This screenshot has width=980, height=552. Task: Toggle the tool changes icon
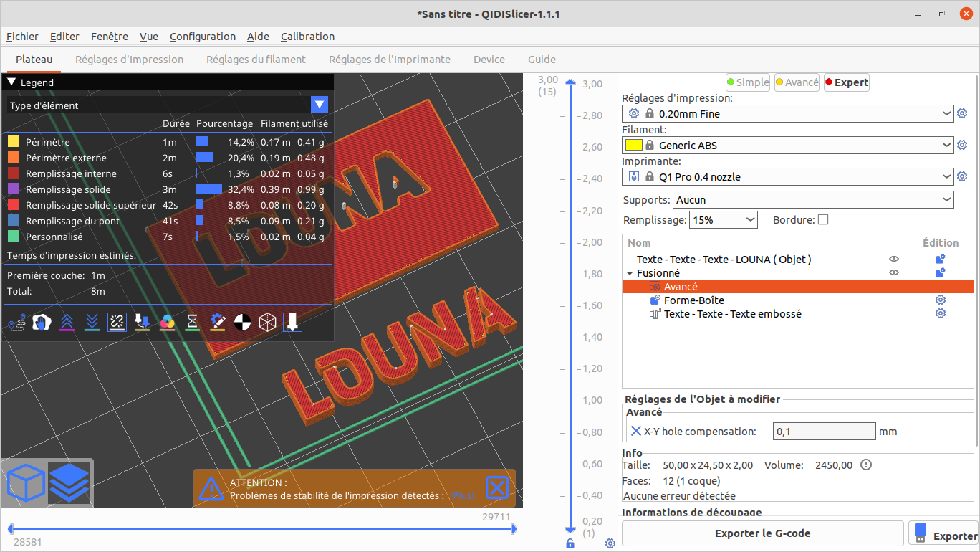coord(142,323)
